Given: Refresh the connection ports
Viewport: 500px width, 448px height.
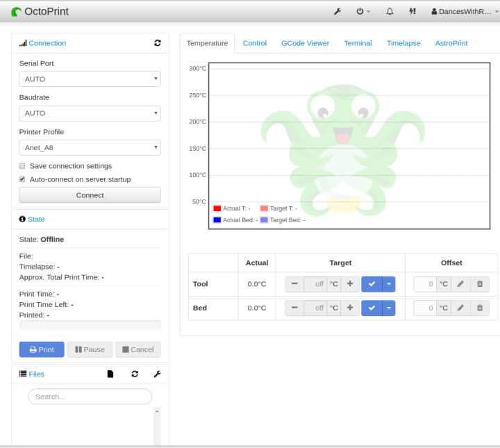Looking at the screenshot, I should point(158,43).
